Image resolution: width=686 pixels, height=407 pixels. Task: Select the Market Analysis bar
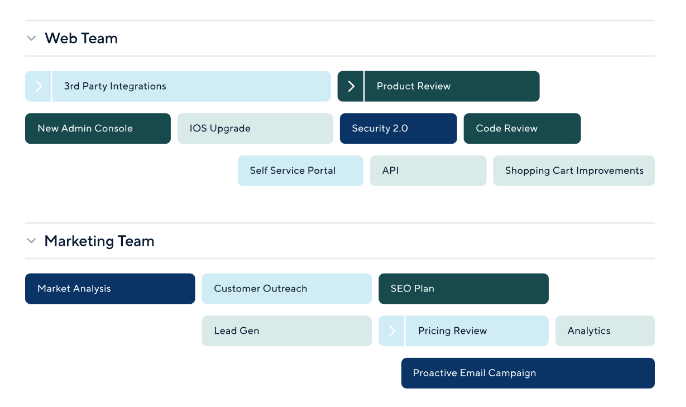tap(110, 289)
